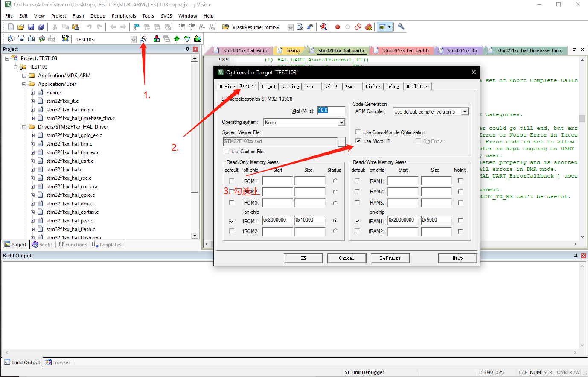
Task: Open the Flash menu
Action: coord(78,16)
